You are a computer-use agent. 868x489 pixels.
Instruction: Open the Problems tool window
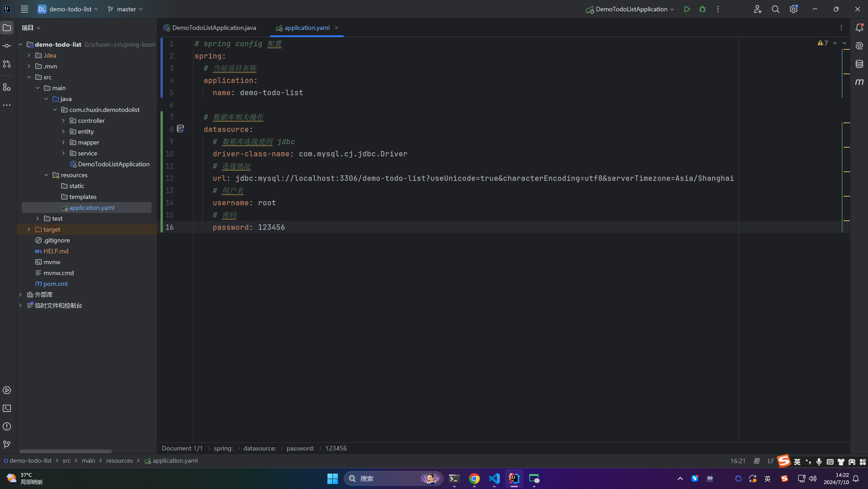[x=7, y=426]
